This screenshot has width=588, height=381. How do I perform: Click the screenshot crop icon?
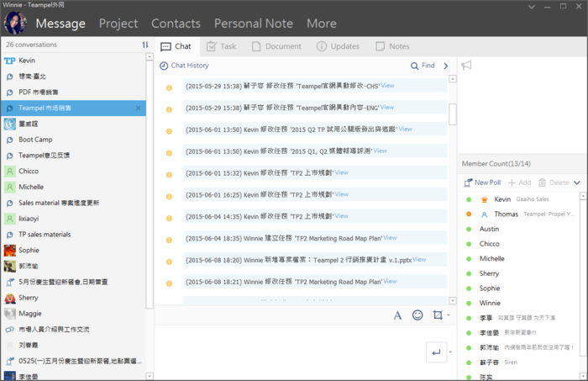coord(438,315)
